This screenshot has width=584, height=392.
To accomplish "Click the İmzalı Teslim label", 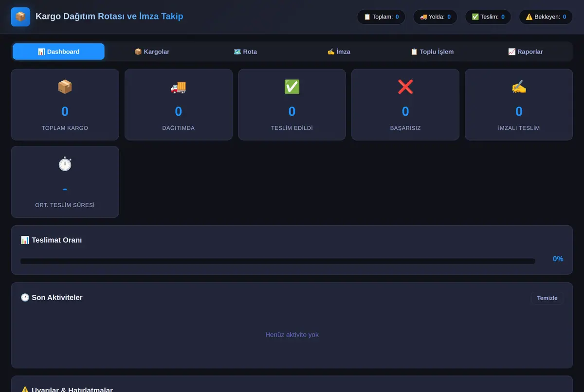I will pyautogui.click(x=519, y=128).
